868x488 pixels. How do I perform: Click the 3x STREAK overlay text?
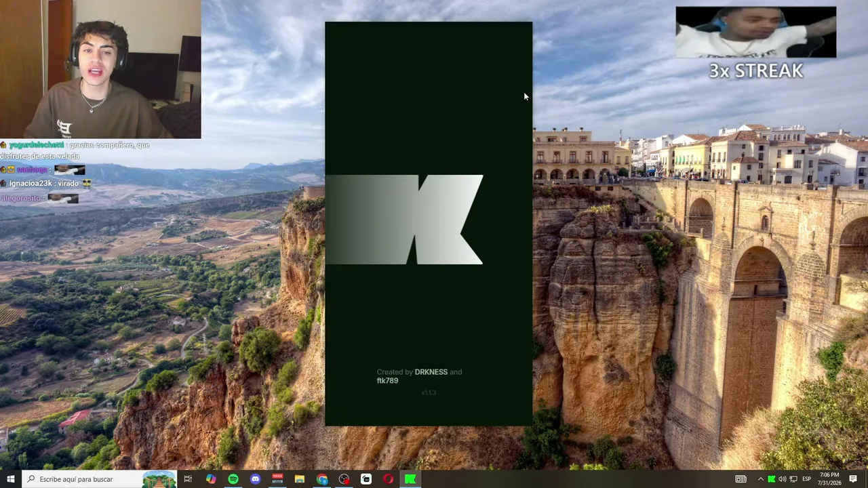(756, 70)
